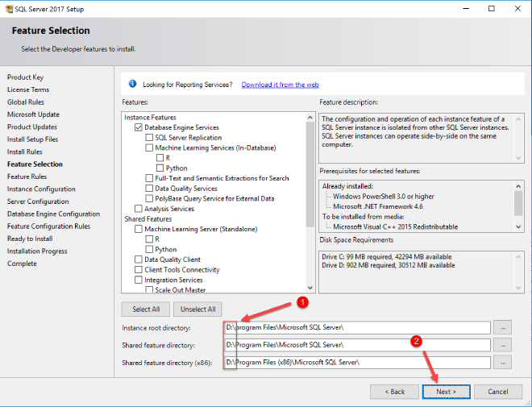This screenshot has width=532, height=407.
Task: Open the Product Key step
Action: 25,77
